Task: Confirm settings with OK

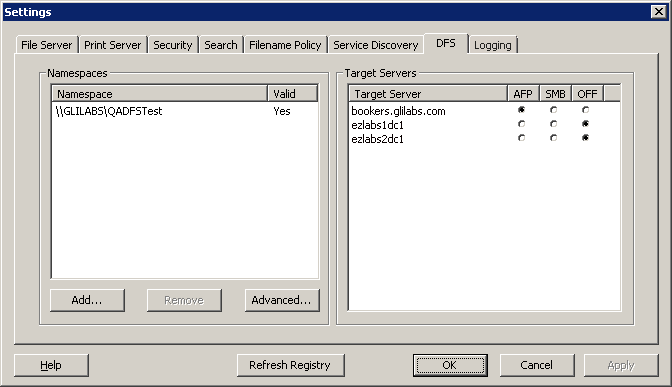Action: 450,365
